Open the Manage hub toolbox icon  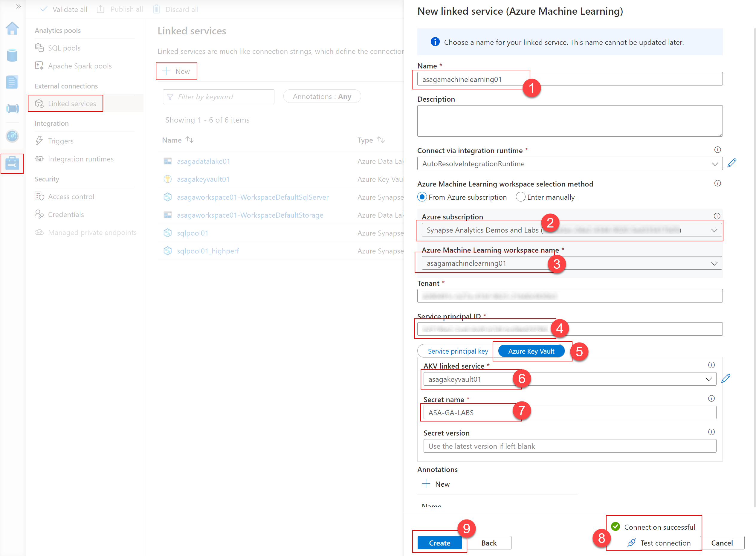pos(12,163)
